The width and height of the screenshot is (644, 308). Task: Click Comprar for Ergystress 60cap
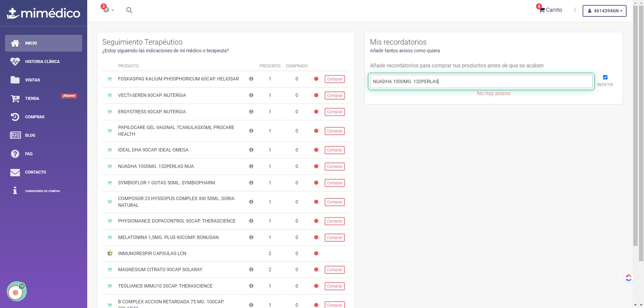point(334,112)
